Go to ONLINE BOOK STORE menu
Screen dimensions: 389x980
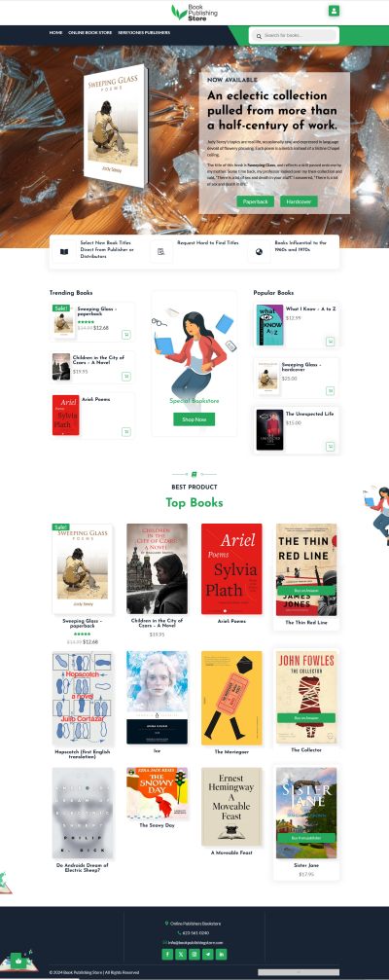click(89, 32)
